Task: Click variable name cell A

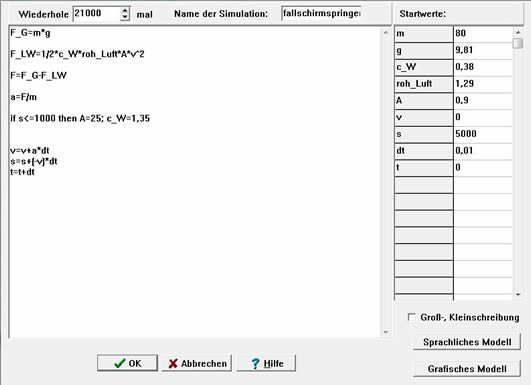Action: [x=424, y=101]
